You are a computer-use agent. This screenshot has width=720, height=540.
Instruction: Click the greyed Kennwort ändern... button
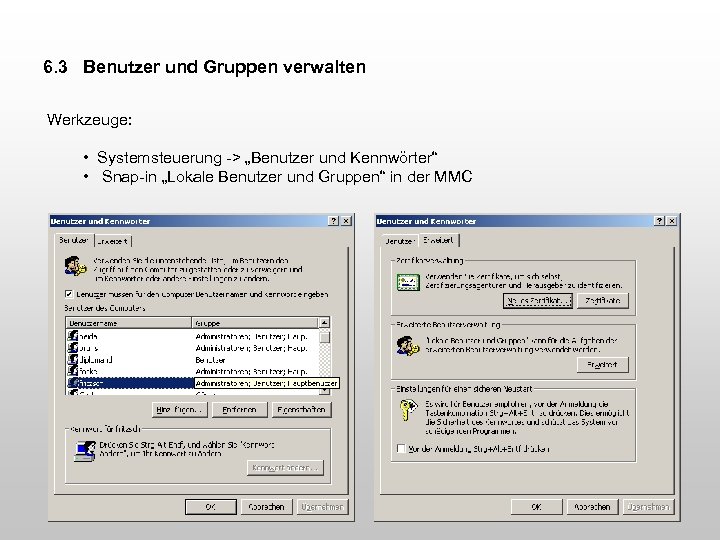[285, 468]
